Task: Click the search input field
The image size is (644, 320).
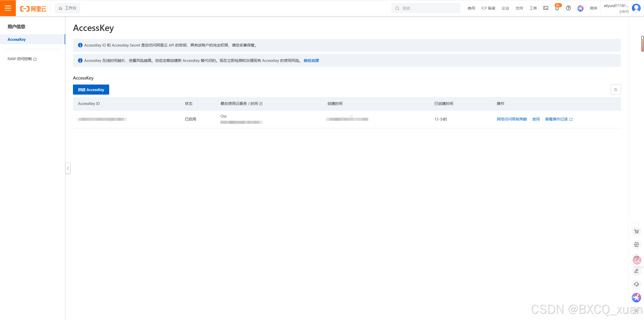Action: click(x=428, y=8)
